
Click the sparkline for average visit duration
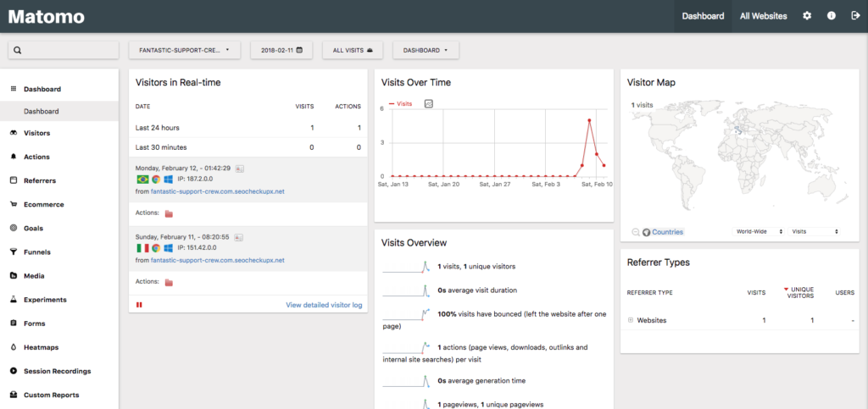click(x=407, y=290)
